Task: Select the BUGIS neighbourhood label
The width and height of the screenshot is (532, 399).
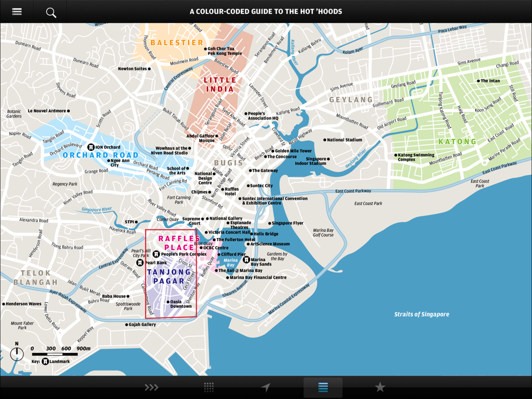Action: point(228,163)
